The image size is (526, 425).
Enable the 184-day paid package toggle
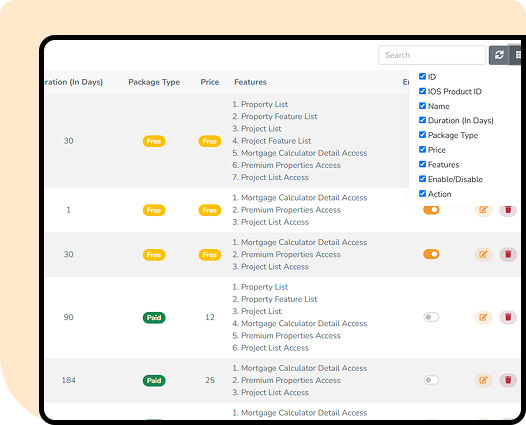[x=431, y=380]
